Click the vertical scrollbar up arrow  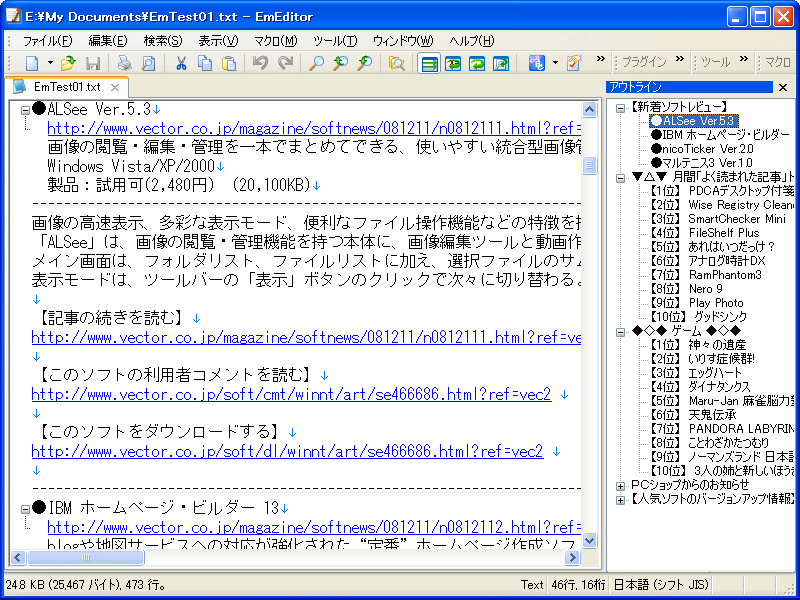tap(589, 109)
